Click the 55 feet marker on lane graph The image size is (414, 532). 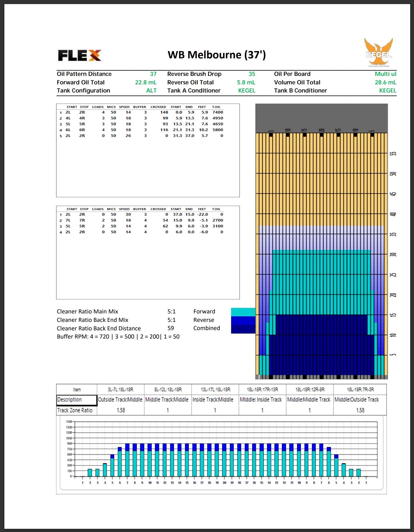[393, 154]
